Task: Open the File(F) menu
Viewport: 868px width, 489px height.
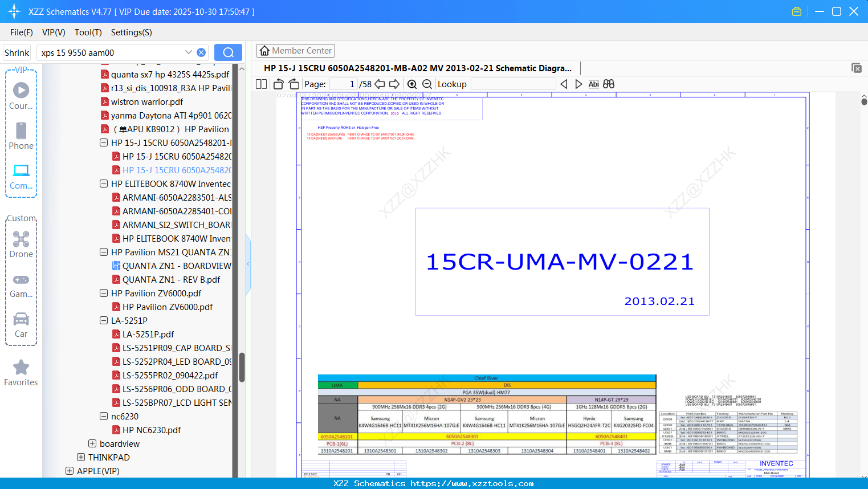Action: click(x=22, y=32)
